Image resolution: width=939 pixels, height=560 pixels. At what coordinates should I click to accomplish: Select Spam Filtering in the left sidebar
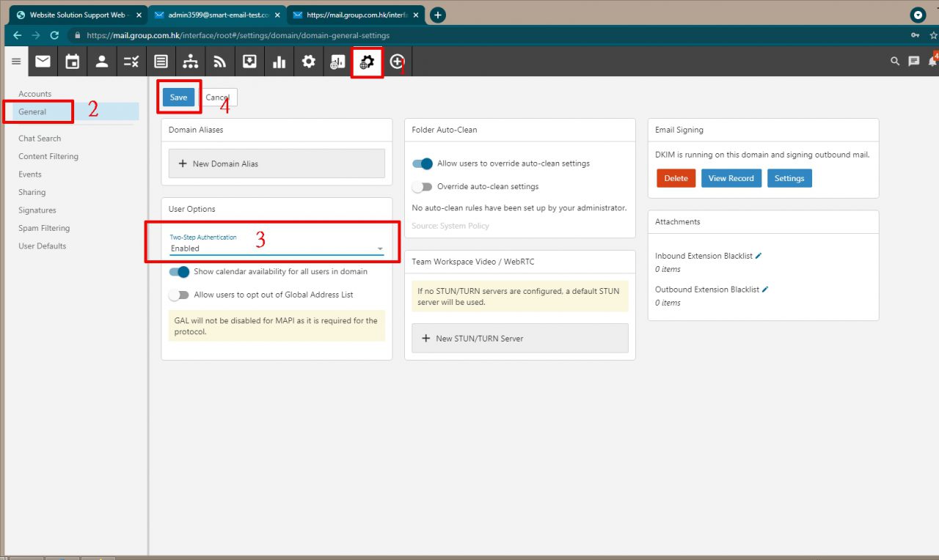coord(43,228)
